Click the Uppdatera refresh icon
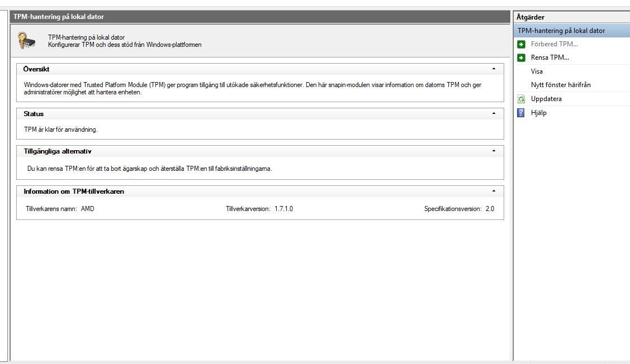 point(521,99)
